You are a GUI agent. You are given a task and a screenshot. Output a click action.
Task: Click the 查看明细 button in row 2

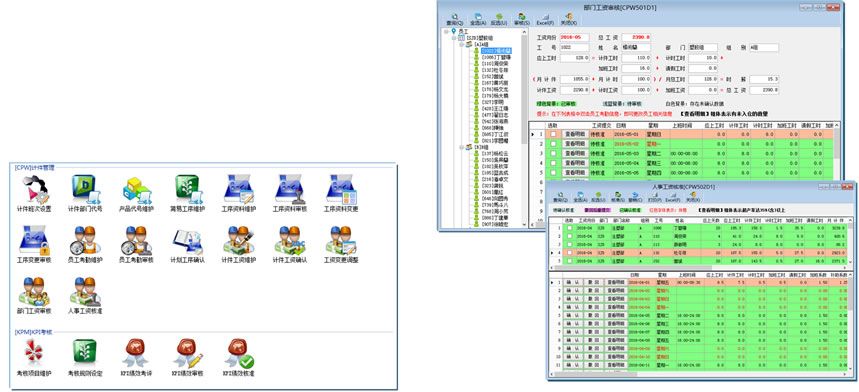(575, 143)
